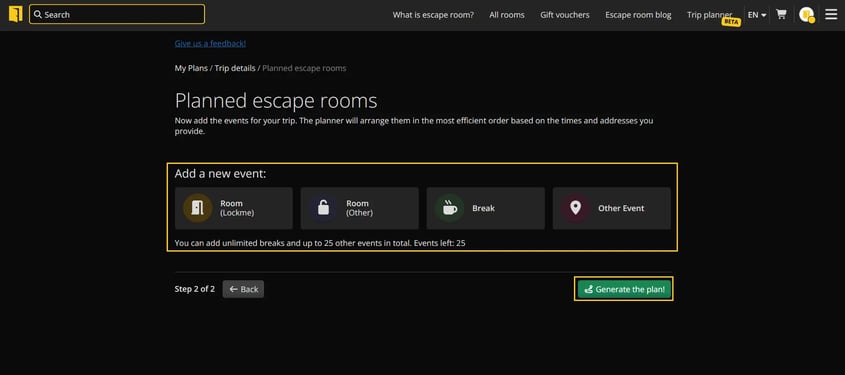
Task: Add a Break event
Action: click(486, 208)
